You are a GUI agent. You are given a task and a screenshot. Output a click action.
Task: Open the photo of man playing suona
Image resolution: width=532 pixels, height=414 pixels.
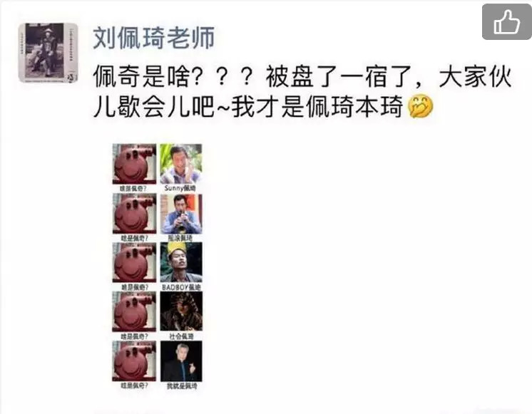[x=181, y=214]
